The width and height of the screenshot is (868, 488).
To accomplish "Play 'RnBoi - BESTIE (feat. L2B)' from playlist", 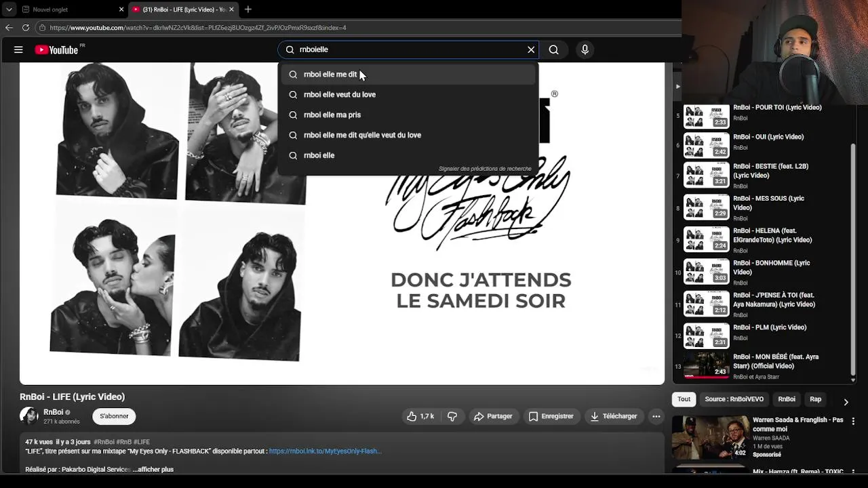I will coord(761,176).
